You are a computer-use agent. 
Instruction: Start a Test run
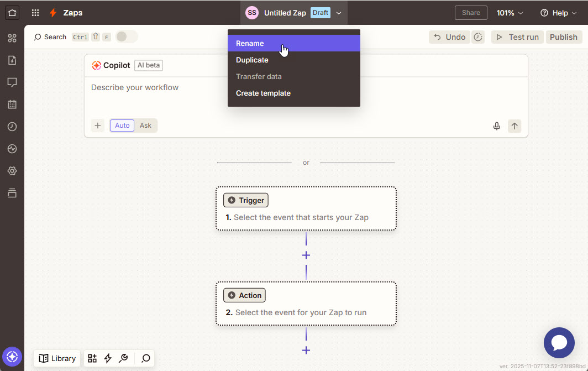pyautogui.click(x=517, y=36)
